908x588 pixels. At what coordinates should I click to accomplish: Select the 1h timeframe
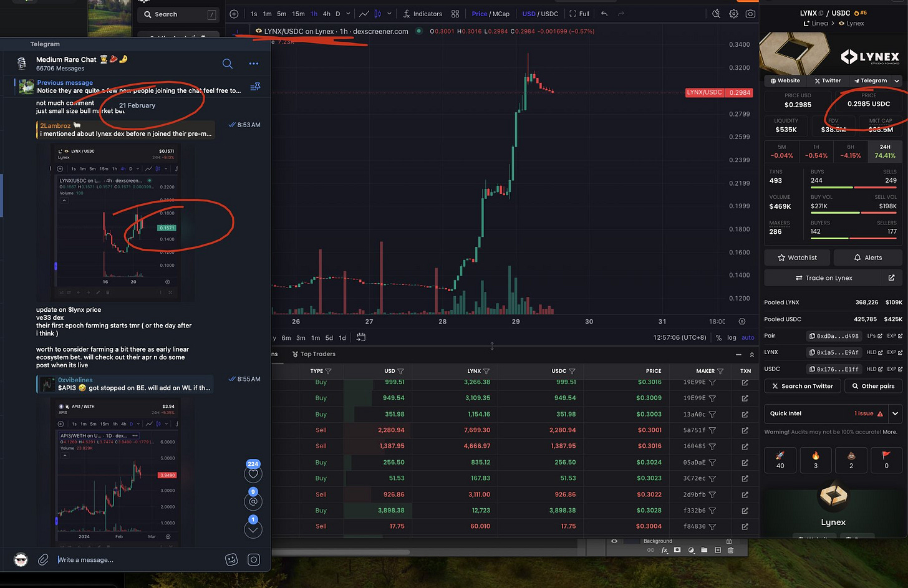tap(314, 14)
